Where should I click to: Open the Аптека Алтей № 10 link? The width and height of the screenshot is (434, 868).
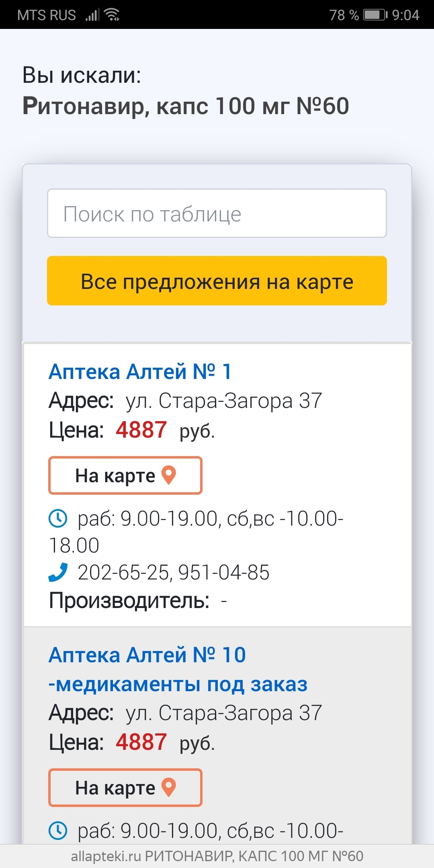click(x=178, y=669)
